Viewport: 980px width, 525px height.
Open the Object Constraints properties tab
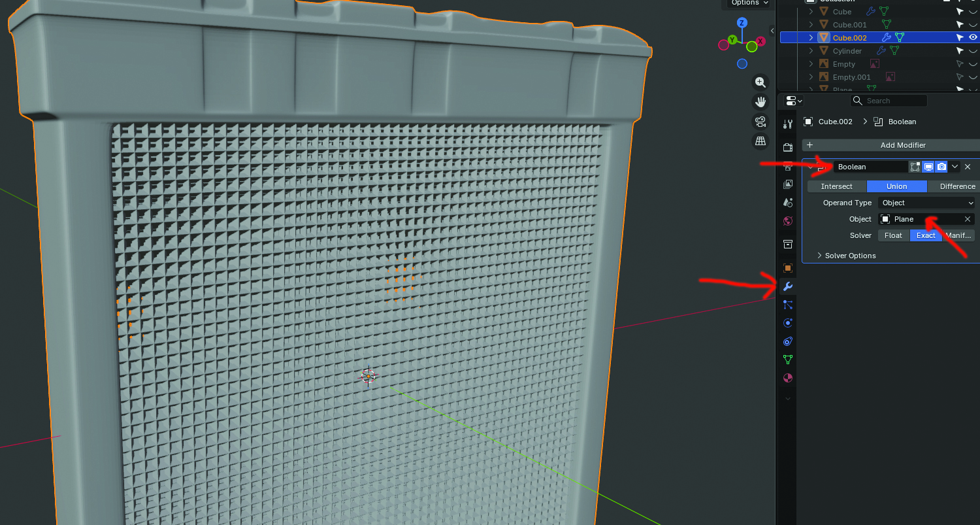[788, 341]
